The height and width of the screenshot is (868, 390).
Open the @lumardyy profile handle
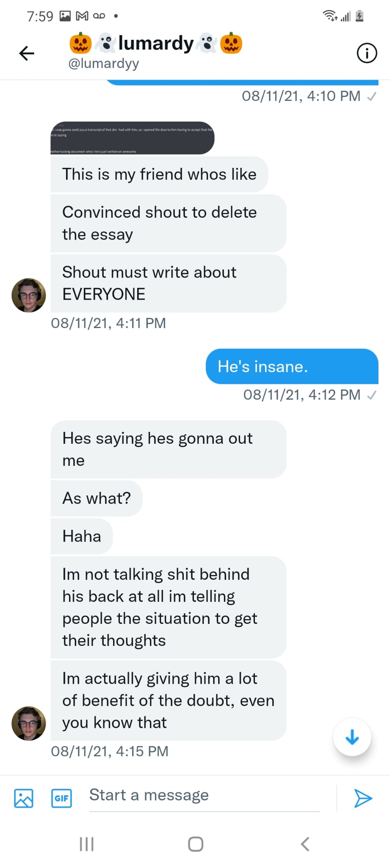[x=104, y=64]
